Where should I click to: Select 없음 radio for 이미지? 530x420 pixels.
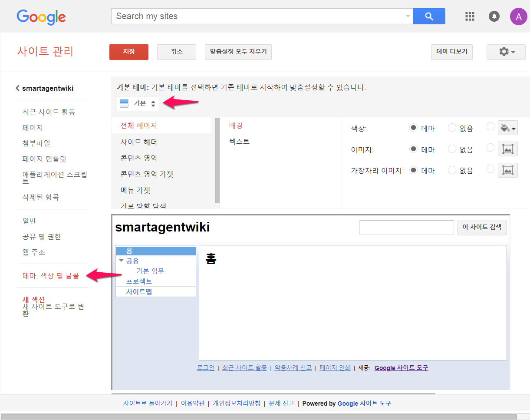point(452,149)
